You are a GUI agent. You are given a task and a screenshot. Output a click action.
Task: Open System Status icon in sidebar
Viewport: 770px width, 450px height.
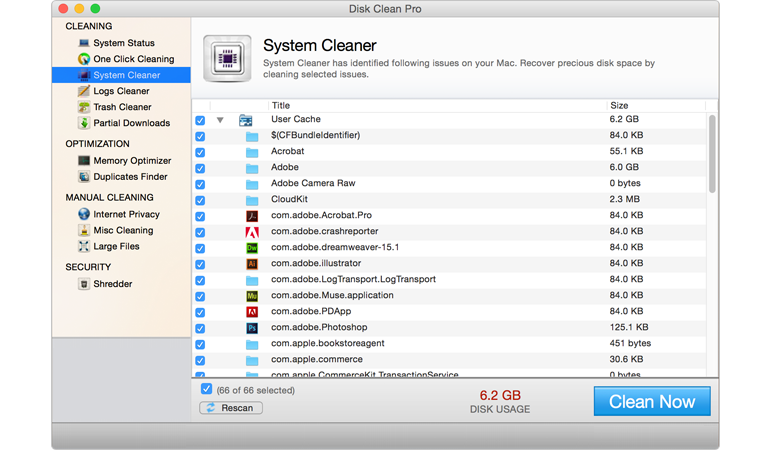click(x=84, y=43)
